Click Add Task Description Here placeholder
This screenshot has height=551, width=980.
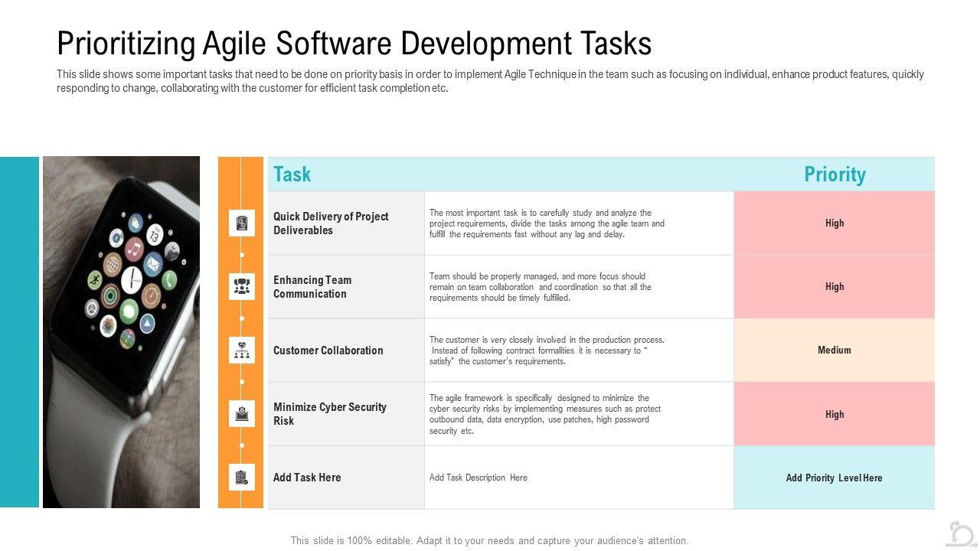click(x=479, y=478)
